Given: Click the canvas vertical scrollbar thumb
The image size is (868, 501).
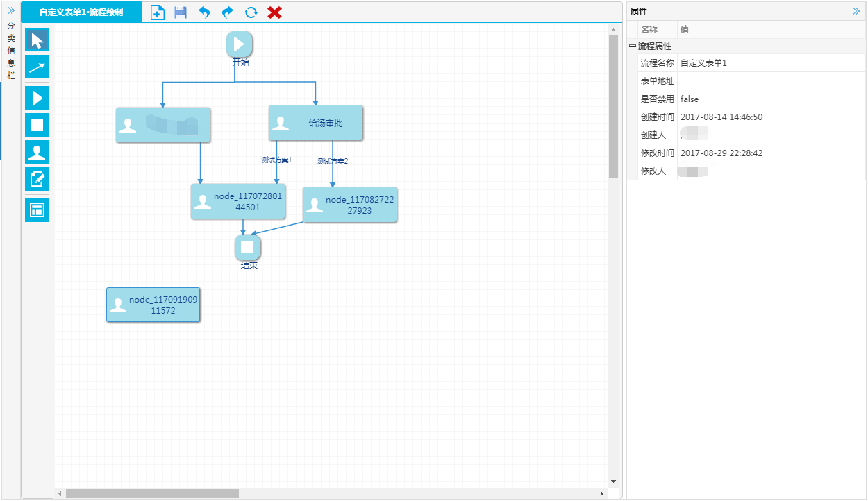Looking at the screenshot, I should point(613,107).
